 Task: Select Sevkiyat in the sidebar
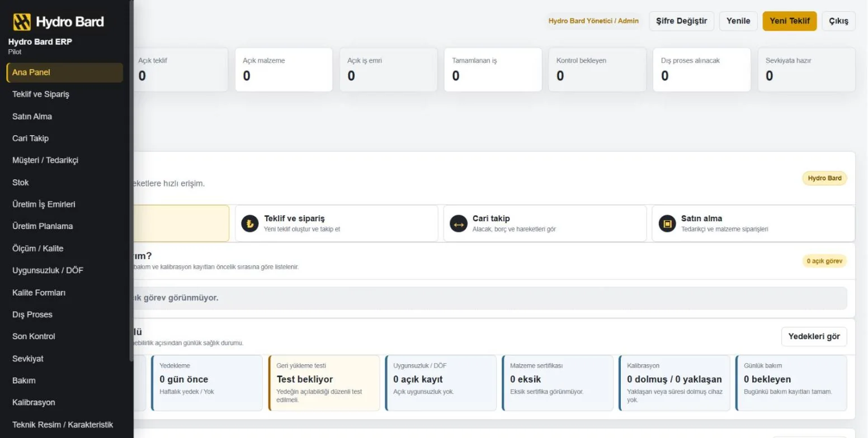click(x=64, y=359)
